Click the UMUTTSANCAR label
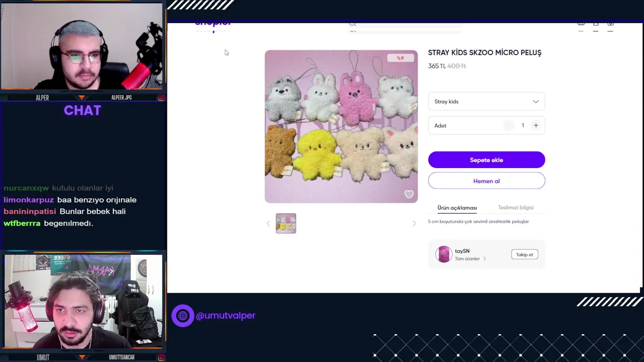Screen dimensions: 644x362 (x=122, y=357)
